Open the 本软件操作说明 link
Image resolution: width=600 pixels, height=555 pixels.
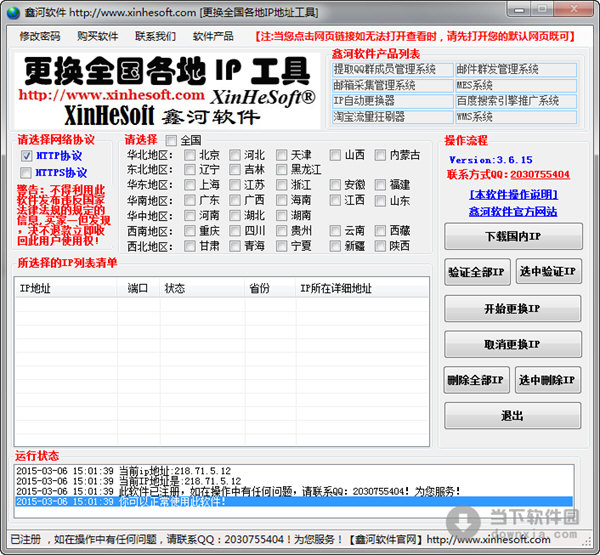[513, 195]
